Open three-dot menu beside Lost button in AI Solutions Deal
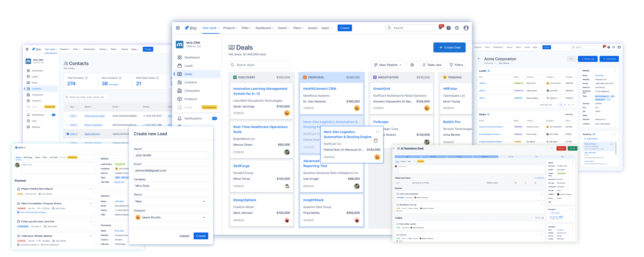 (551, 148)
